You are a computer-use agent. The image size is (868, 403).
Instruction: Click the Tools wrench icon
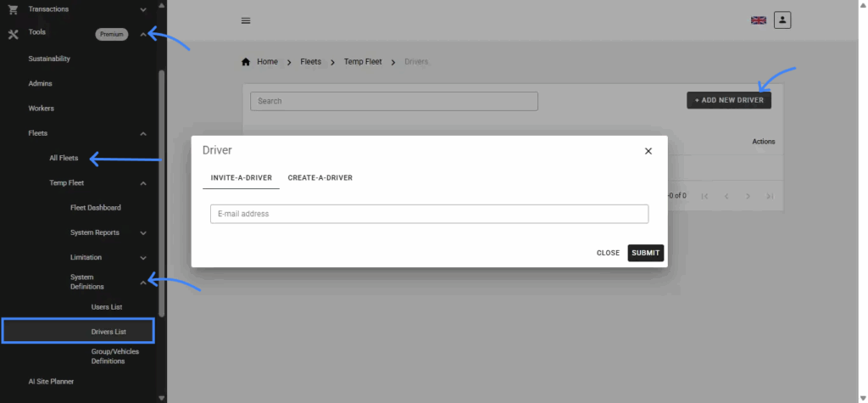(13, 34)
